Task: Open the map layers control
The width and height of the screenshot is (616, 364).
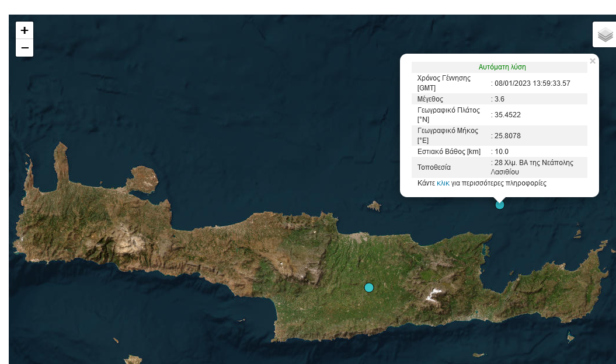Action: [x=605, y=35]
